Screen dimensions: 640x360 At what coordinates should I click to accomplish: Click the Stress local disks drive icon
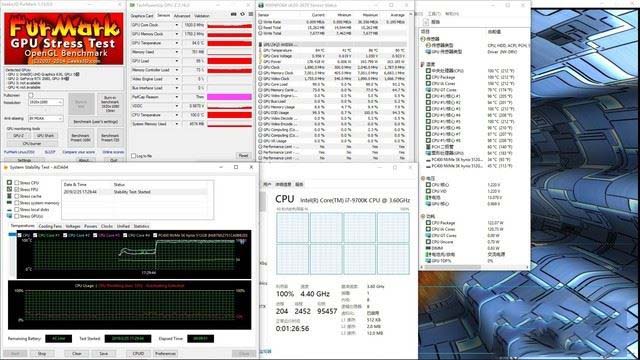pyautogui.click(x=9, y=209)
